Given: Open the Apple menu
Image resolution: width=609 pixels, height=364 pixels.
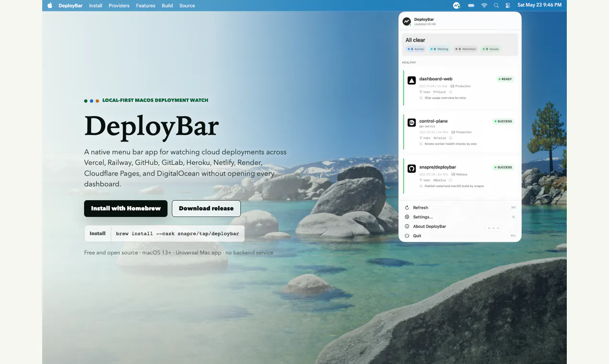Looking at the screenshot, I should pos(50,5).
